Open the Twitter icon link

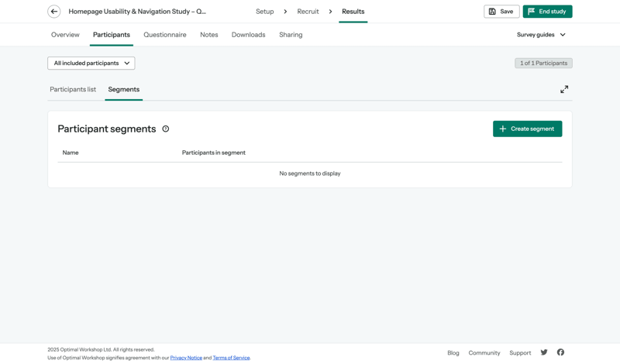pyautogui.click(x=544, y=352)
